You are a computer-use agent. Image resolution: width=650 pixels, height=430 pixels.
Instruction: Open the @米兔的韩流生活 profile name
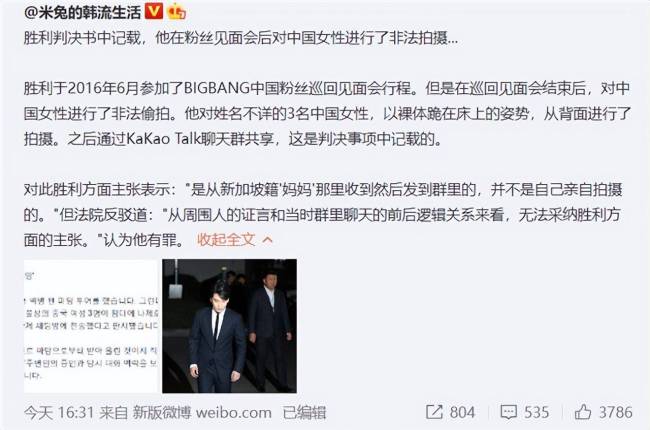82,12
